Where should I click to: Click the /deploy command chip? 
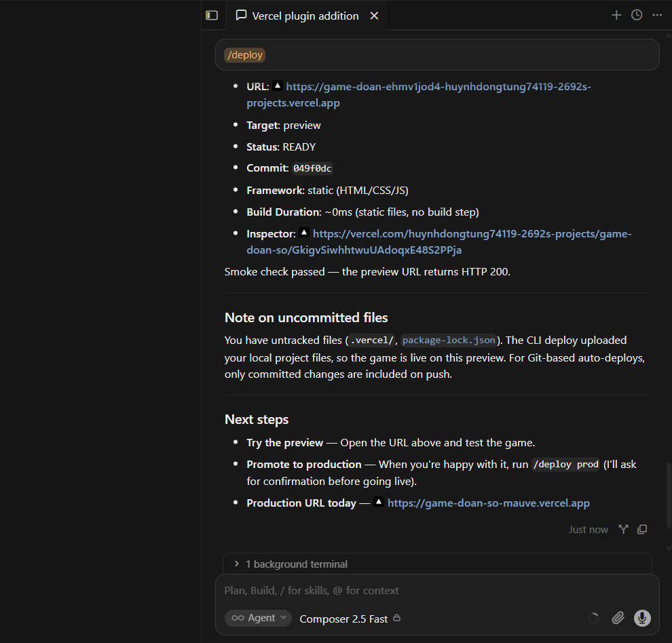[245, 55]
